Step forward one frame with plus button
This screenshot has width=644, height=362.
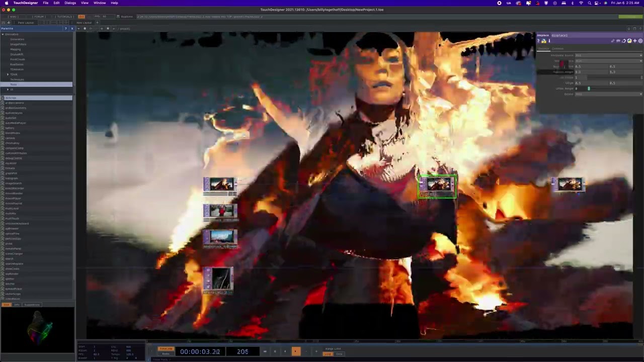[x=316, y=351]
